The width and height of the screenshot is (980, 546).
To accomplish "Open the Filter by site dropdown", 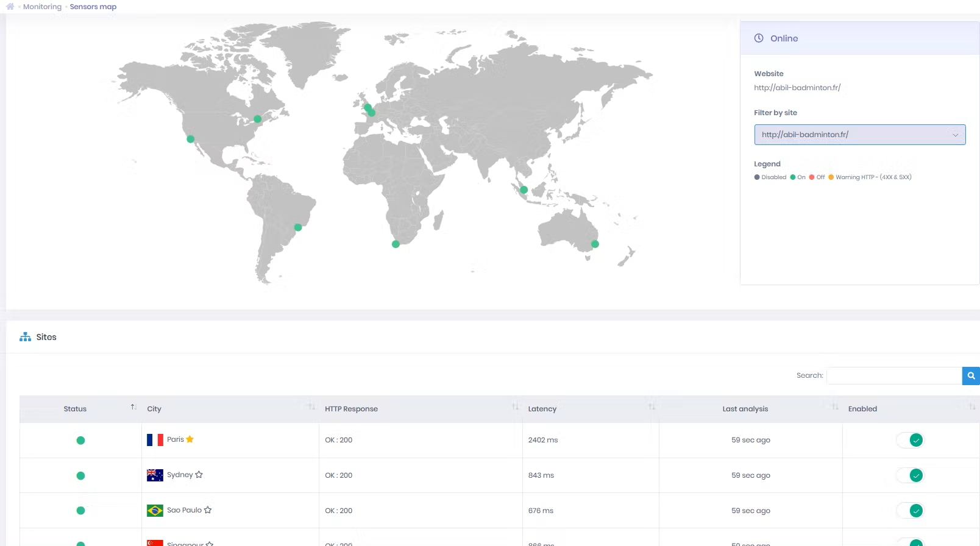I will click(859, 135).
